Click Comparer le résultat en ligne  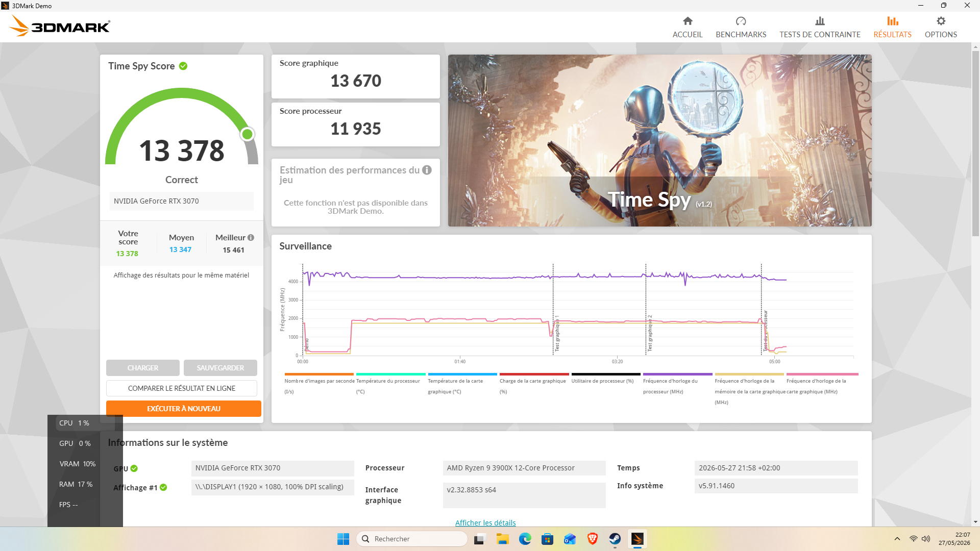182,388
